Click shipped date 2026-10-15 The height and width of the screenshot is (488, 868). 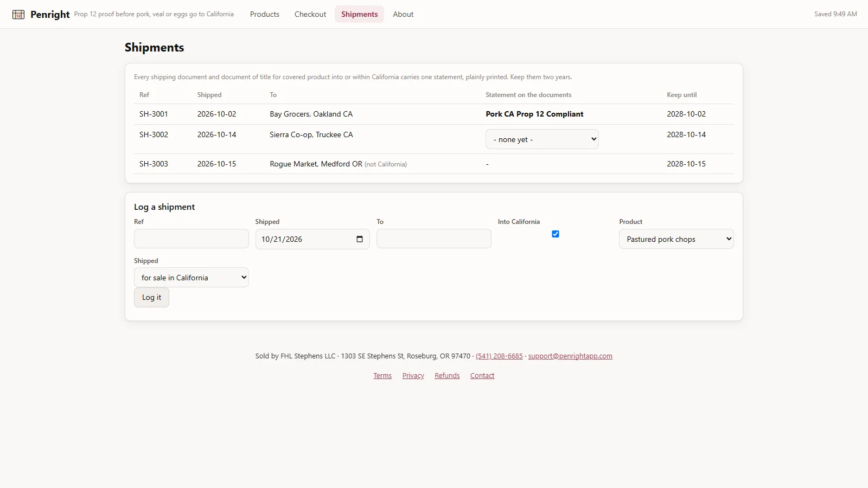click(216, 164)
